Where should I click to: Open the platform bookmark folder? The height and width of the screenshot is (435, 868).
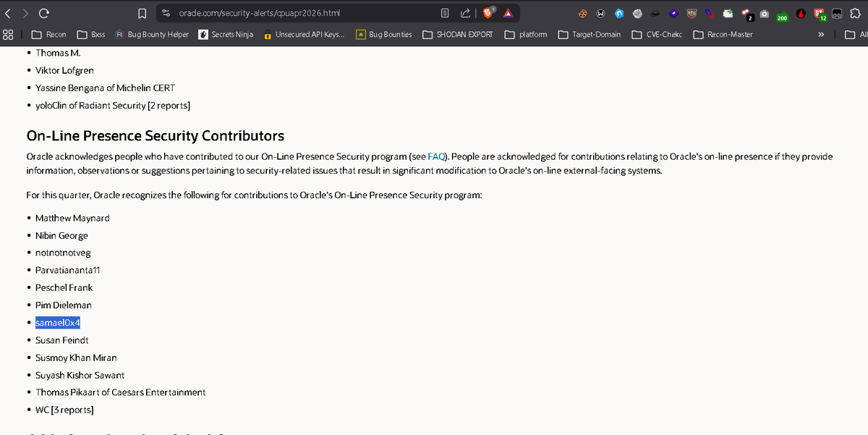(x=526, y=34)
